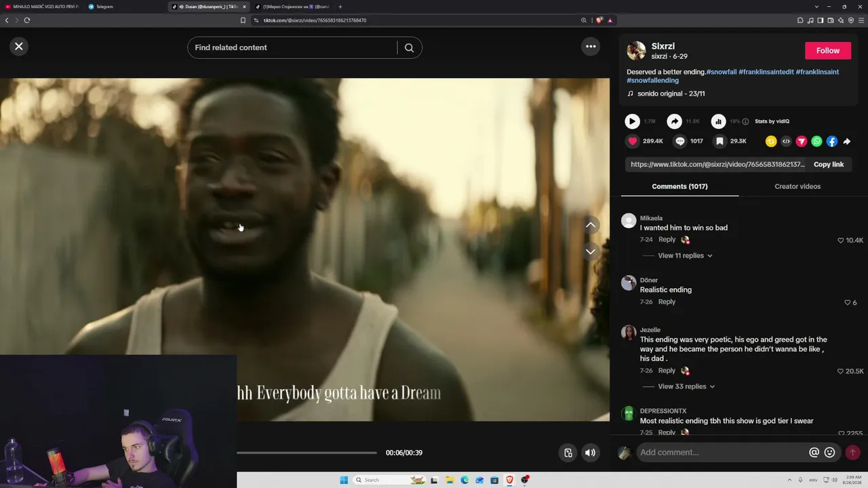
Task: Switch to the Comments (1017) tab
Action: click(x=679, y=186)
